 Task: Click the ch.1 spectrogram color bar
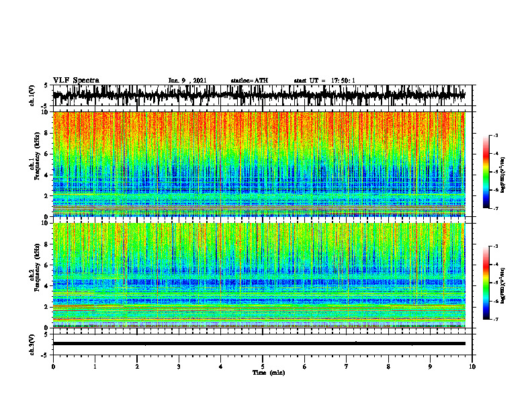point(486,172)
